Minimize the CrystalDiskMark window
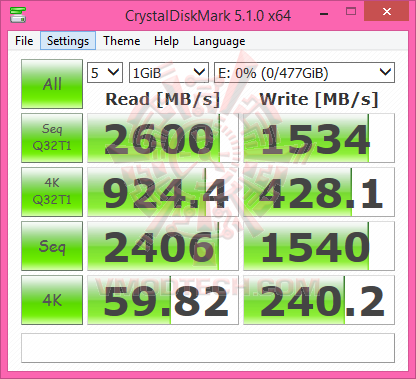 click(324, 13)
